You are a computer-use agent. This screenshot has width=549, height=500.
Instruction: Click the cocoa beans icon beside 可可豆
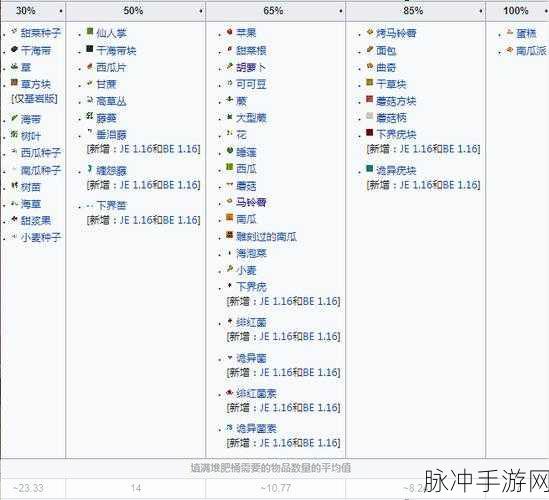pos(230,83)
